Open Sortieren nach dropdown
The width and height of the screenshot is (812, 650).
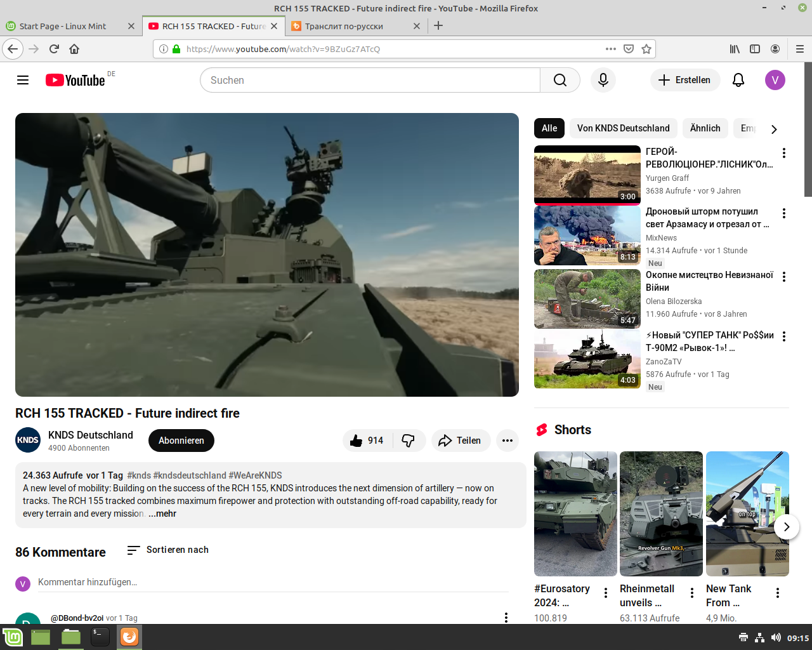tap(168, 550)
